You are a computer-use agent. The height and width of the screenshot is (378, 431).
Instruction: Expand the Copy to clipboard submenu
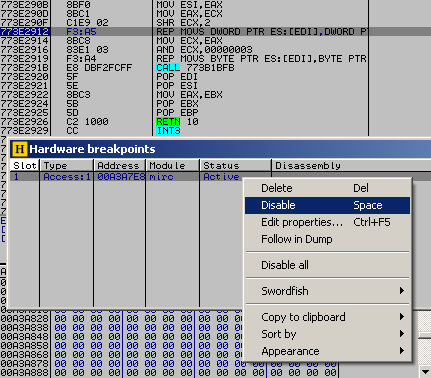coord(327,317)
